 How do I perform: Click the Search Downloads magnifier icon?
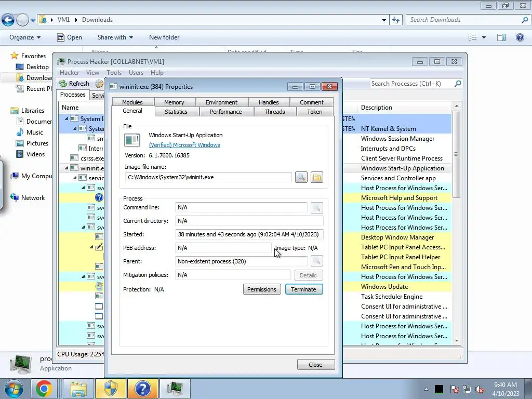[x=525, y=20]
